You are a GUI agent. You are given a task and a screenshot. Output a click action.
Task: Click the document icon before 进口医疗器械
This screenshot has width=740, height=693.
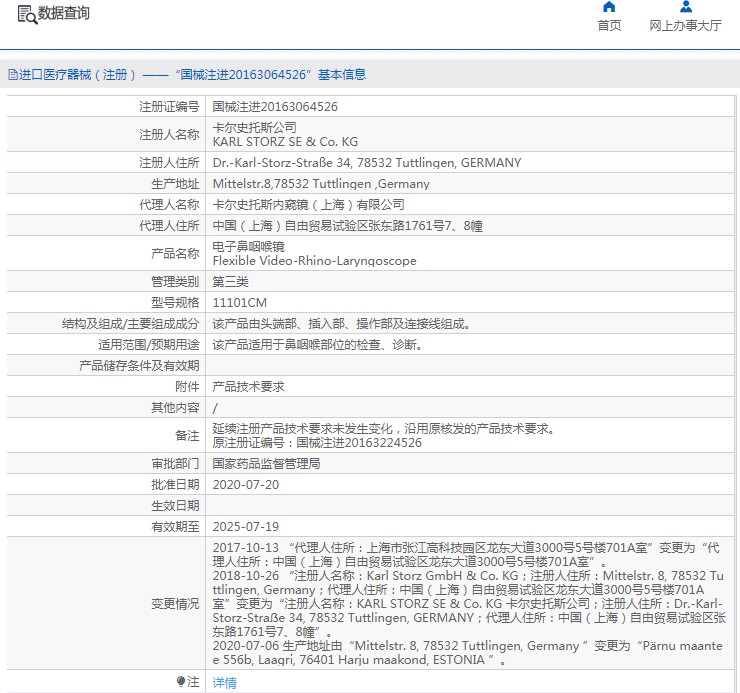(13, 75)
